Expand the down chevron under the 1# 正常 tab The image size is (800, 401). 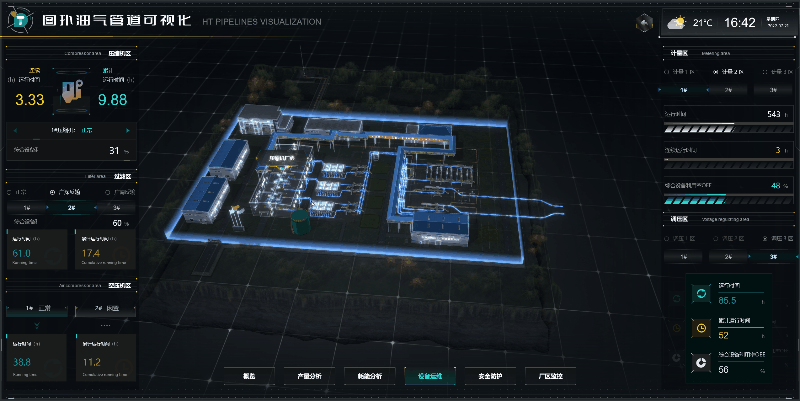[x=37, y=325]
